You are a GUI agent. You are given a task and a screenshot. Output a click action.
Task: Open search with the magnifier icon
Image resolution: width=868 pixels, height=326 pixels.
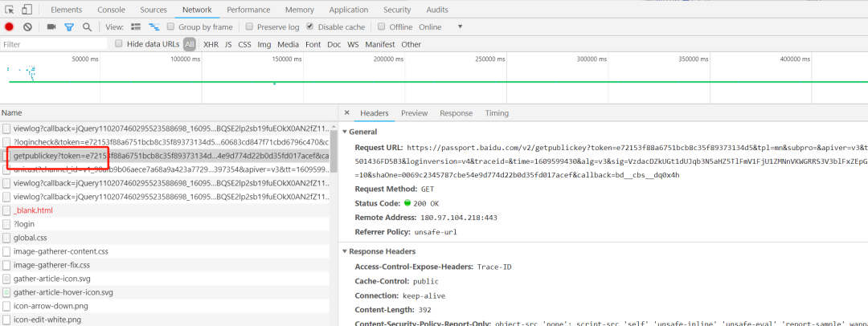(87, 26)
